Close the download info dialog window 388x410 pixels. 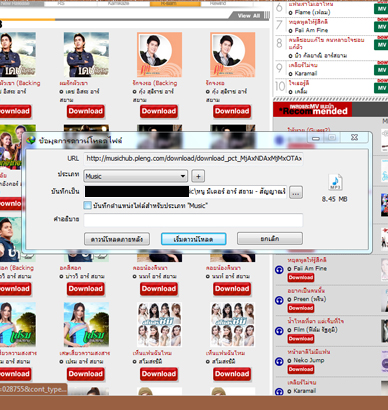(x=354, y=137)
